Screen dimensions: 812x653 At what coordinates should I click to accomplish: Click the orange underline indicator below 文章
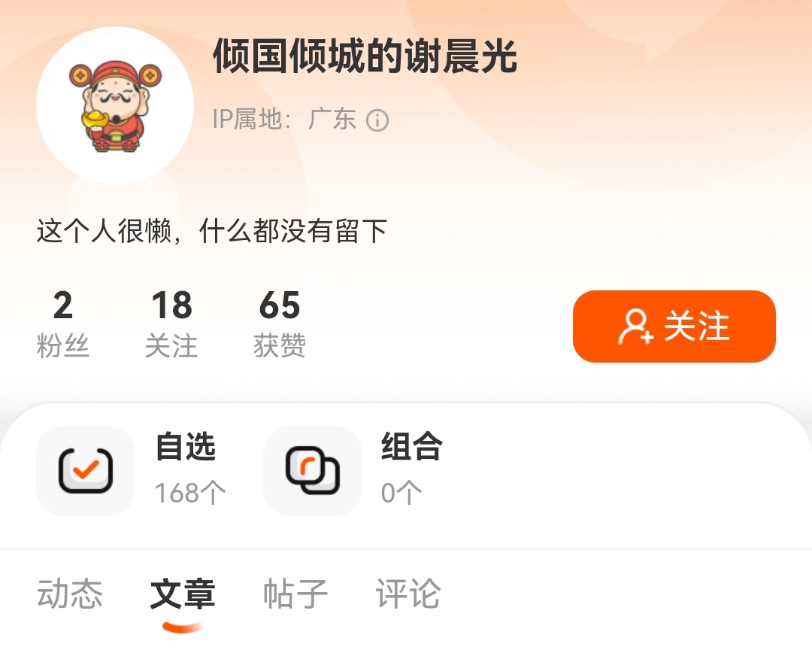(182, 627)
